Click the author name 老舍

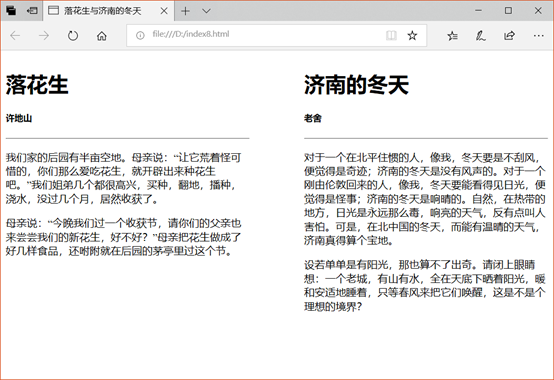[313, 118]
